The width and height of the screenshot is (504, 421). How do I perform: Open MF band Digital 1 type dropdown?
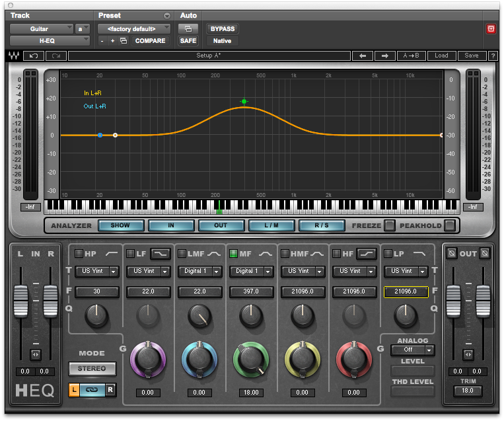click(x=252, y=271)
